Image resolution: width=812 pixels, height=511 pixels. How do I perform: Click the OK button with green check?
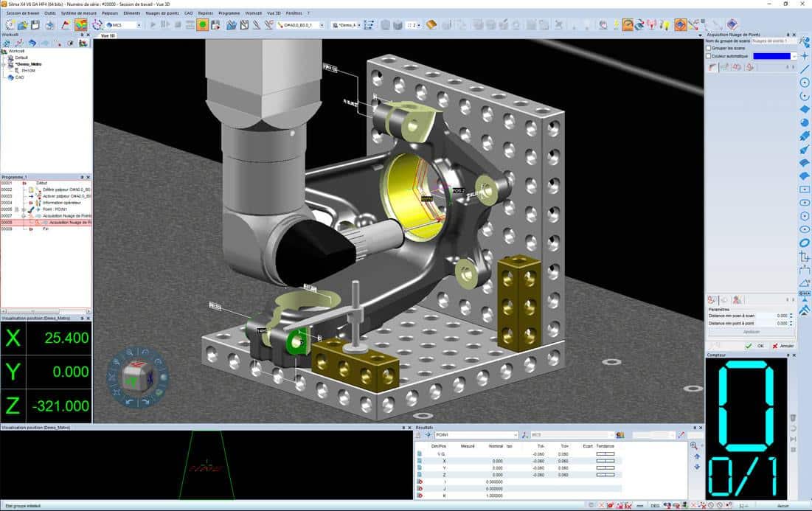tap(755, 346)
